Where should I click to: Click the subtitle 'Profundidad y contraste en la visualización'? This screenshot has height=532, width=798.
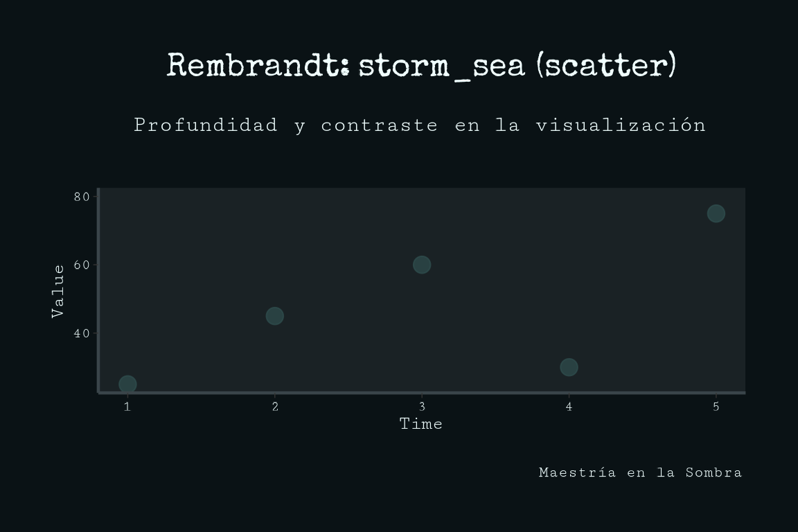pos(420,125)
